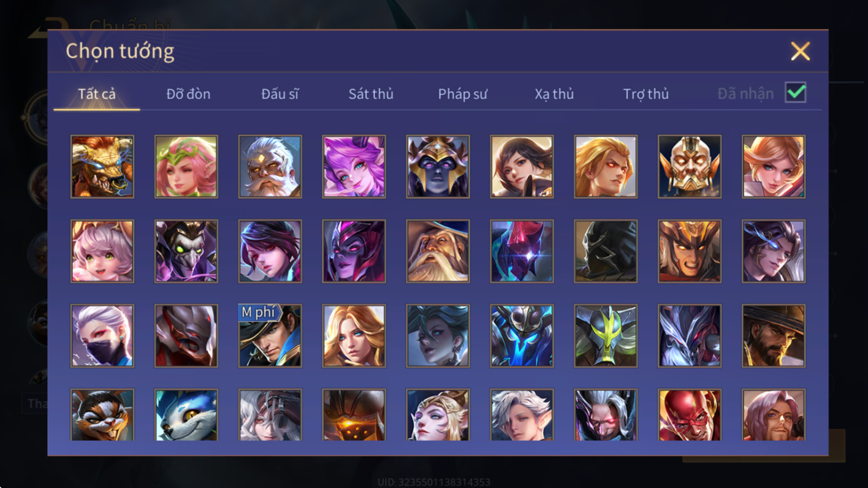The image size is (868, 488).
Task: Choose the masked silver-haired ninja girl portrait
Action: point(102,336)
